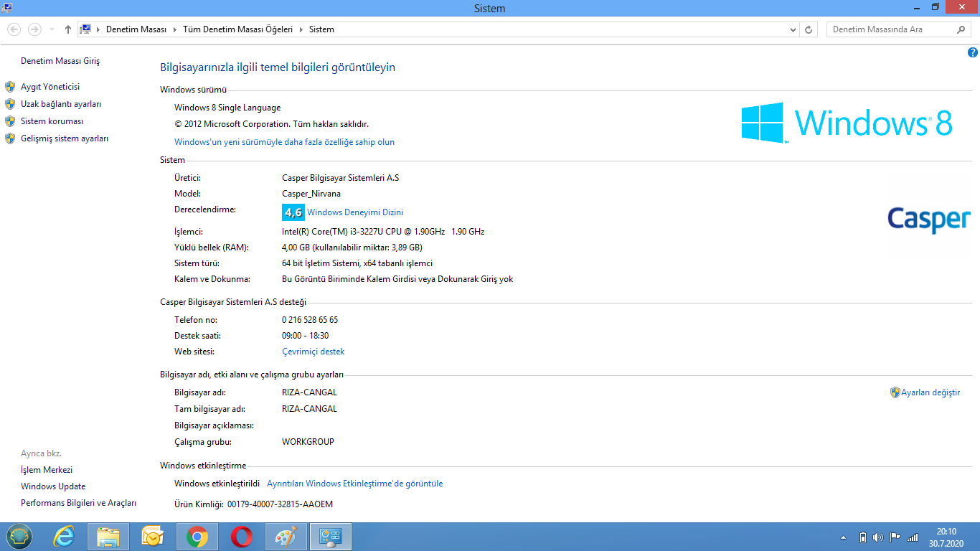Click the computer icon in the address bar

pyautogui.click(x=85, y=29)
